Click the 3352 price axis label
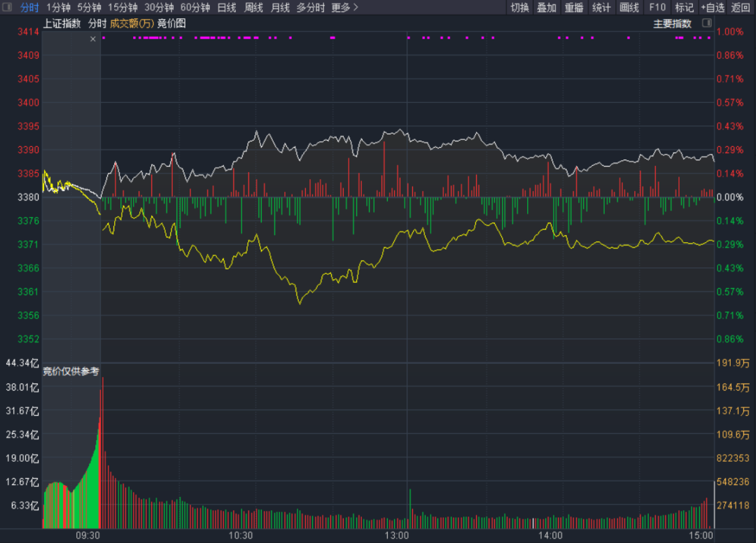The height and width of the screenshot is (543, 756). coord(28,339)
